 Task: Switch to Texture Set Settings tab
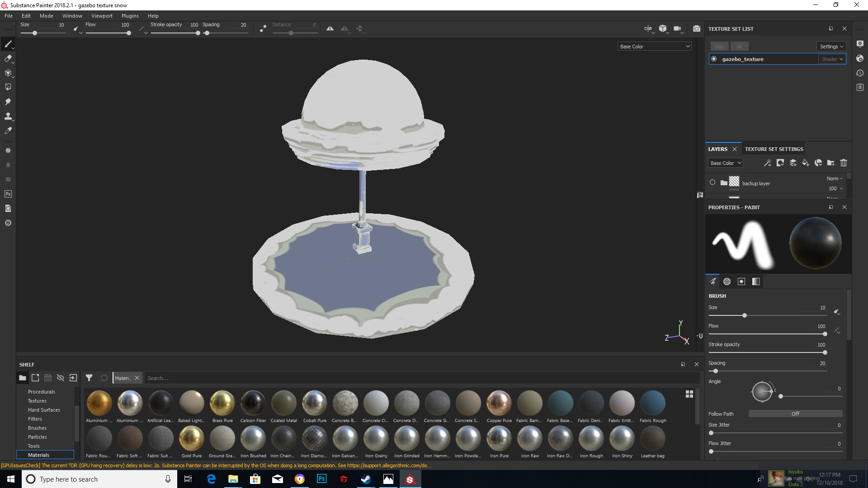(x=774, y=149)
